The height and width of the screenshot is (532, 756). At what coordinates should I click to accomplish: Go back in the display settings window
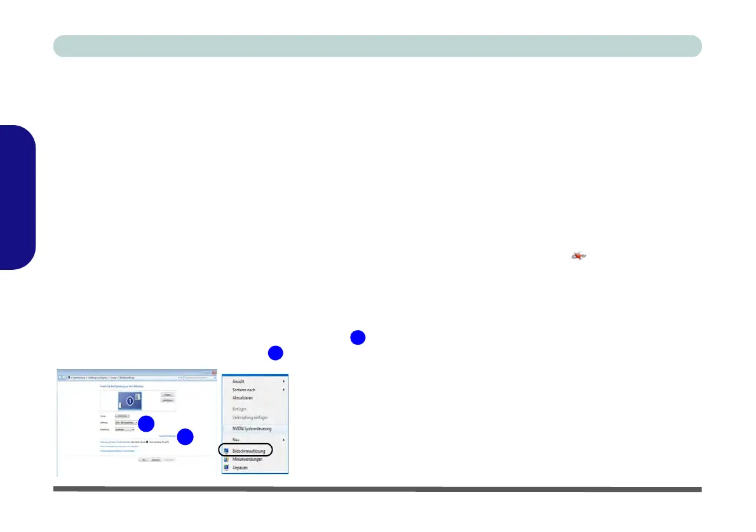click(60, 378)
